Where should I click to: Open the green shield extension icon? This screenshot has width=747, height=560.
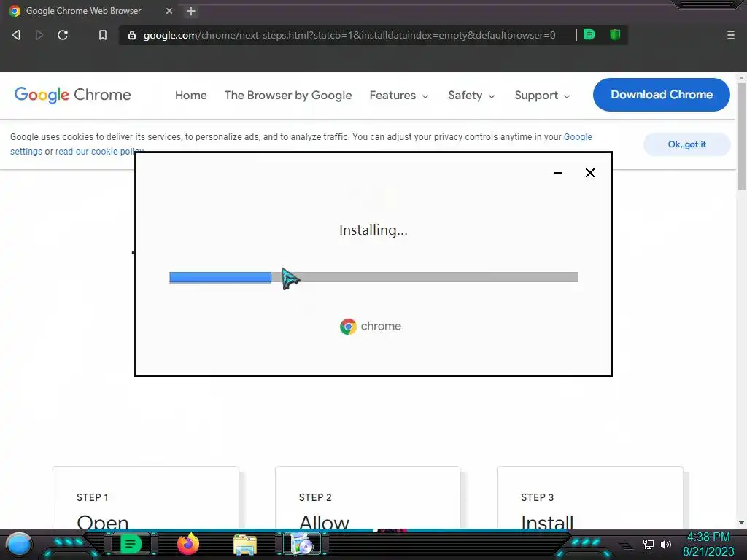pyautogui.click(x=615, y=34)
